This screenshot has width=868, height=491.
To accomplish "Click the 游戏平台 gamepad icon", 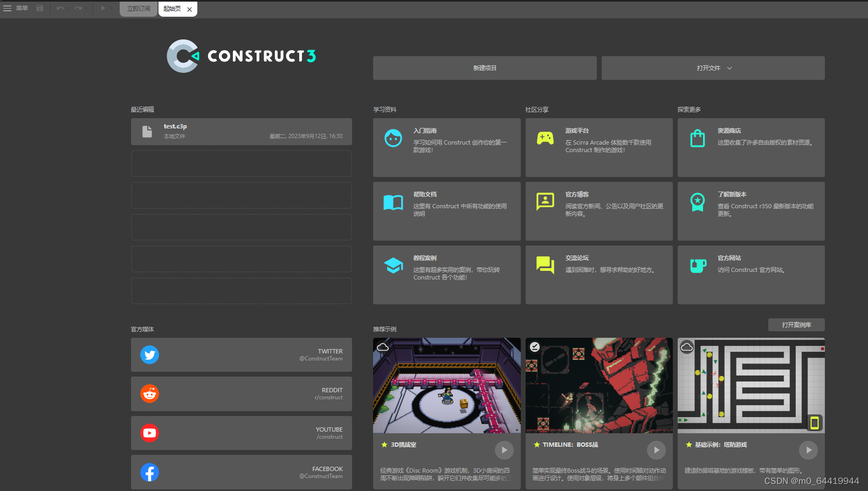I will 545,138.
